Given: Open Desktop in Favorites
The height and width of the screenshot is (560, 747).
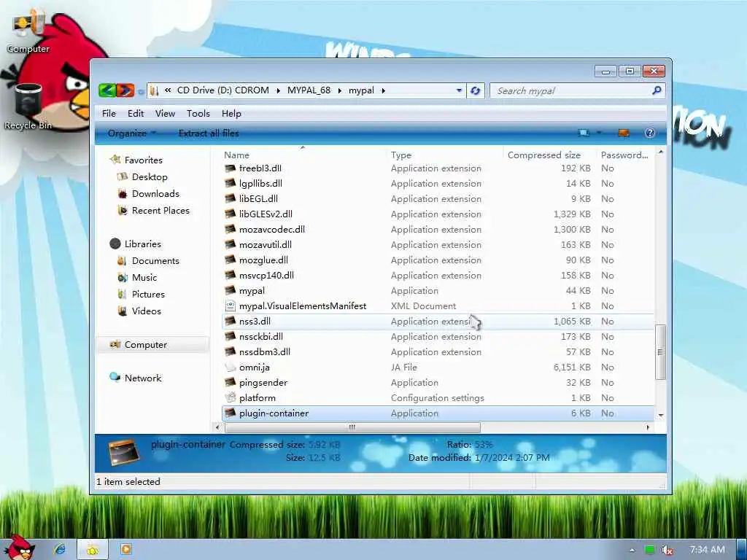Looking at the screenshot, I should tap(150, 176).
